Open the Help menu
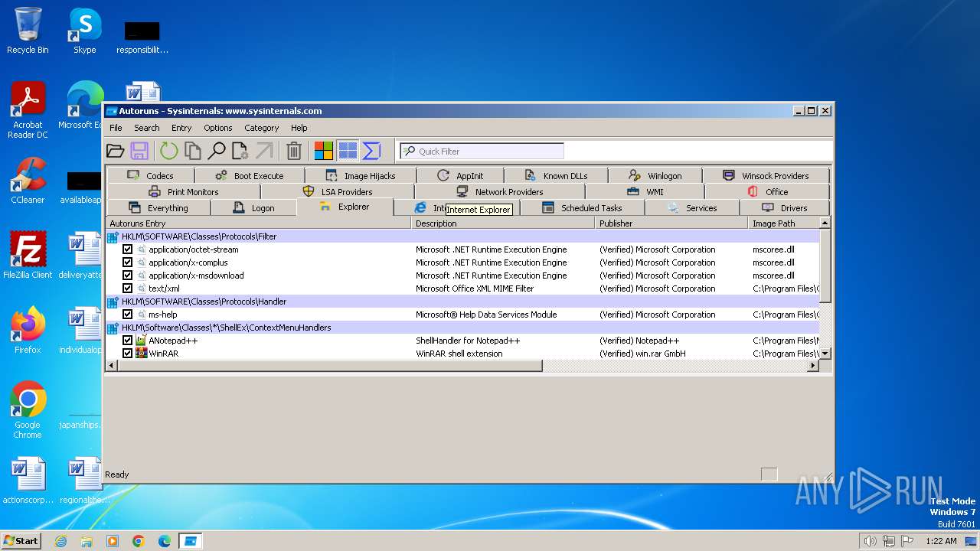980x551 pixels. point(299,128)
